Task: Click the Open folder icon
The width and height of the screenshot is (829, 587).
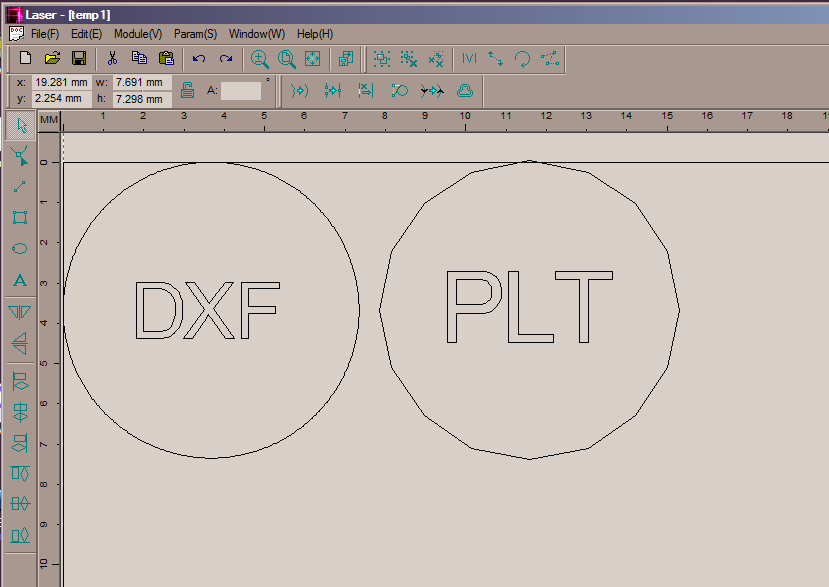Action: tap(52, 59)
